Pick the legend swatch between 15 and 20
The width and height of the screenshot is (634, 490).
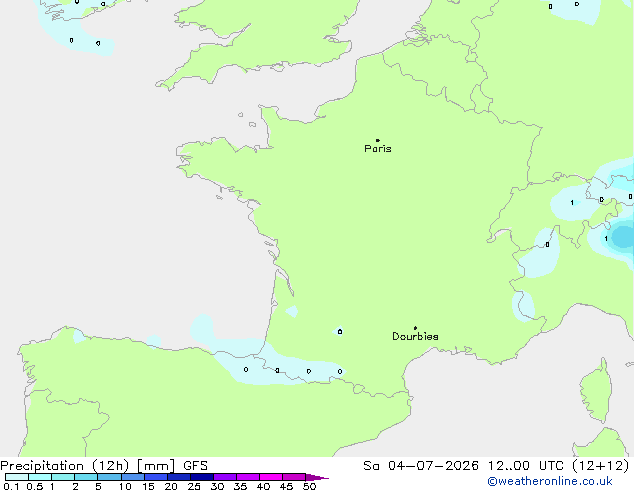coord(156,477)
